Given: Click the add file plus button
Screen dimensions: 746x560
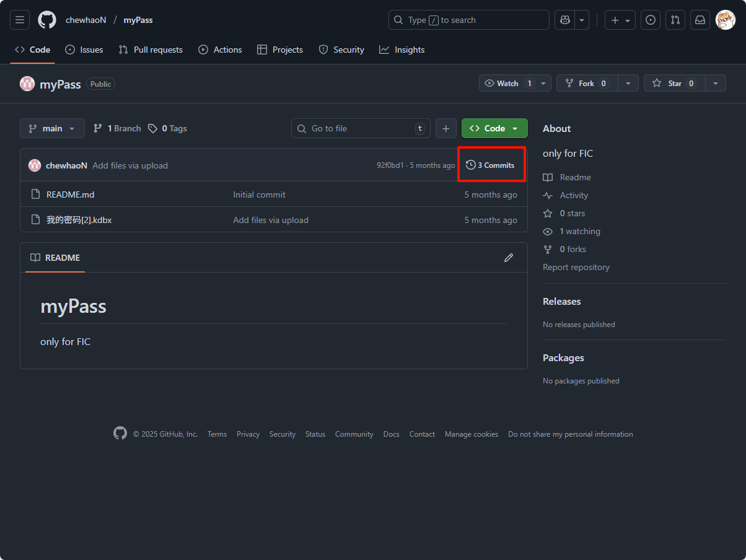Looking at the screenshot, I should pyautogui.click(x=446, y=128).
